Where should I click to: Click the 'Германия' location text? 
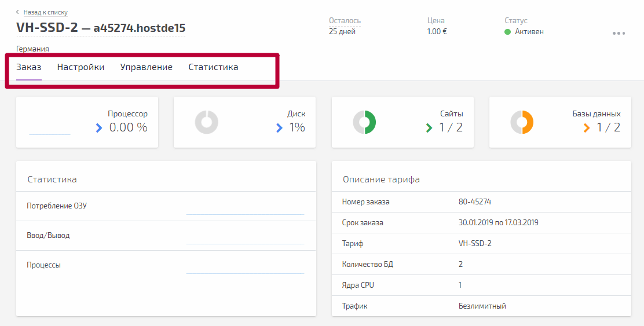[32, 49]
